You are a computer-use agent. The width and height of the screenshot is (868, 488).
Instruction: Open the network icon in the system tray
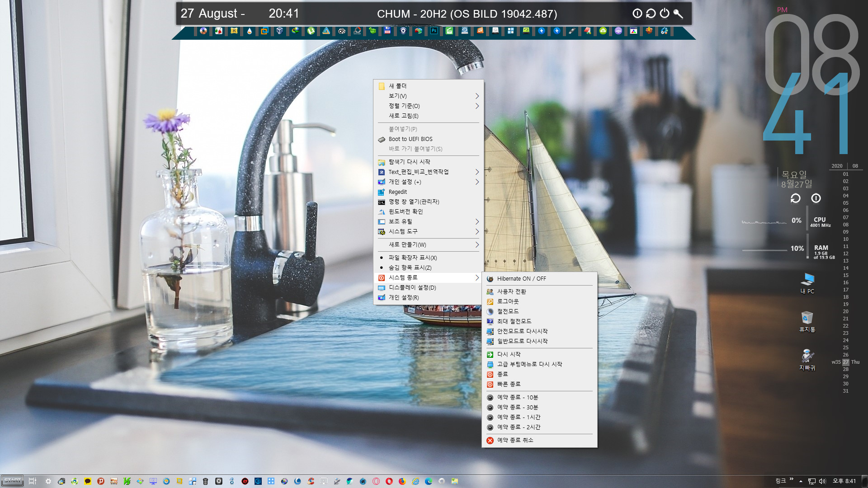click(812, 481)
